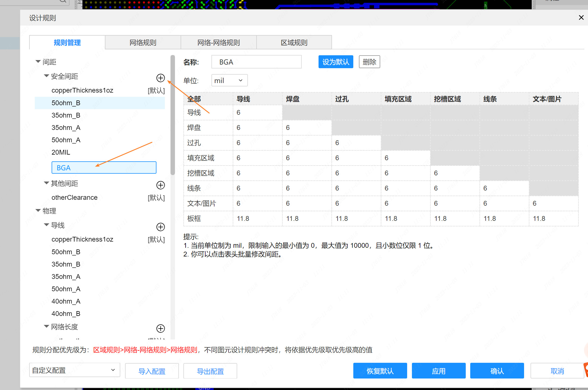Click the 应用 button
The width and height of the screenshot is (588, 390).
(x=439, y=371)
